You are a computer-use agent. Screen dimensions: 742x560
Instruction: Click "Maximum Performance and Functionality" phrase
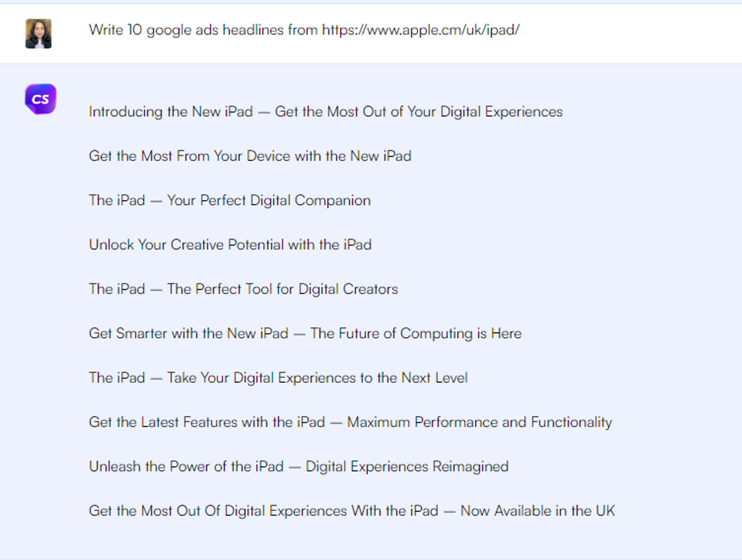point(479,422)
